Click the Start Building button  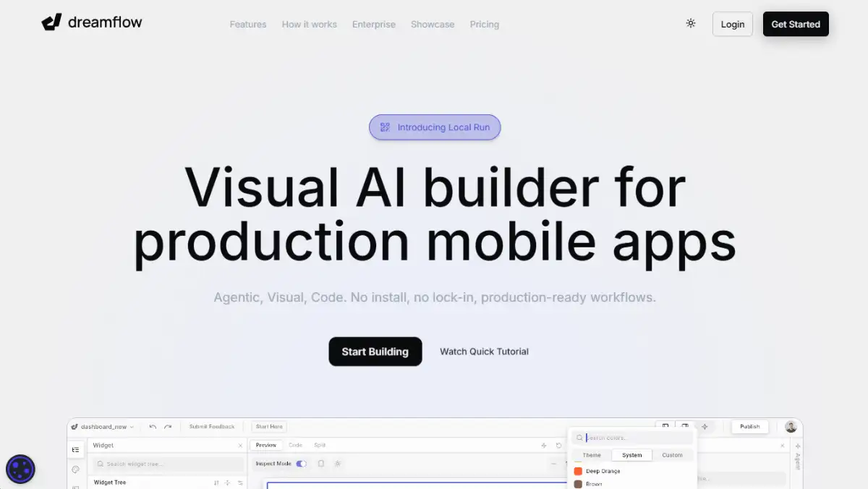pyautogui.click(x=375, y=352)
